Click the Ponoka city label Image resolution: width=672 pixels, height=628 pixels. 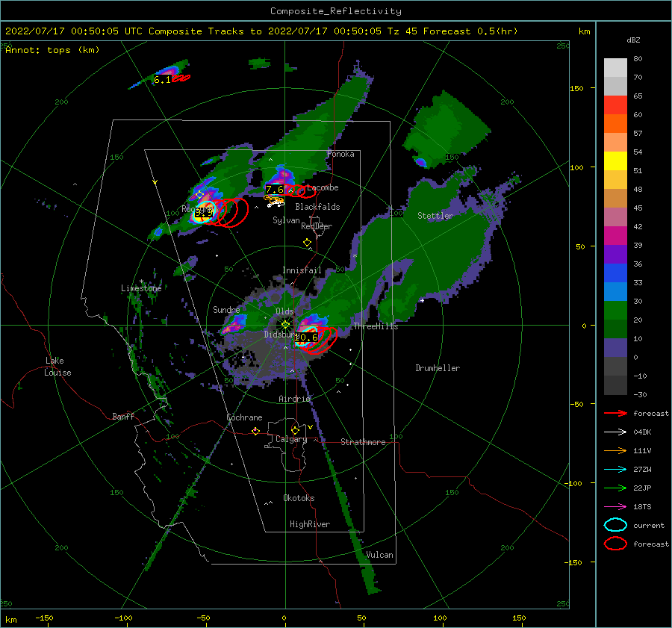[x=340, y=154]
